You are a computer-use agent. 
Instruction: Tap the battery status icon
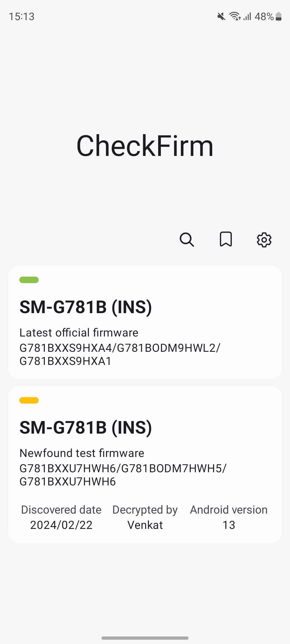point(279,17)
